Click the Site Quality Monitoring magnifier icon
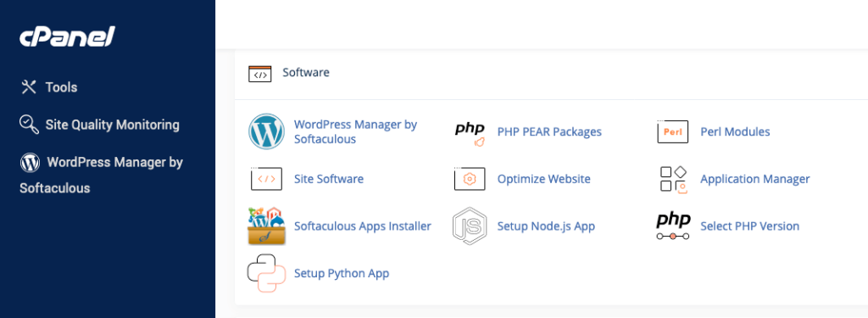The height and width of the screenshot is (318, 868). [29, 125]
